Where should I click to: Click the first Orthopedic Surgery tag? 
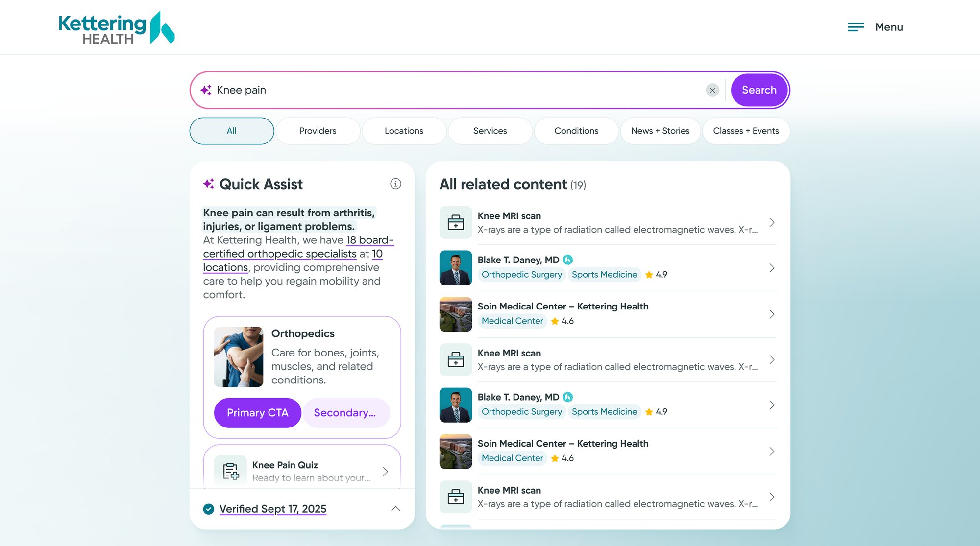[522, 275]
